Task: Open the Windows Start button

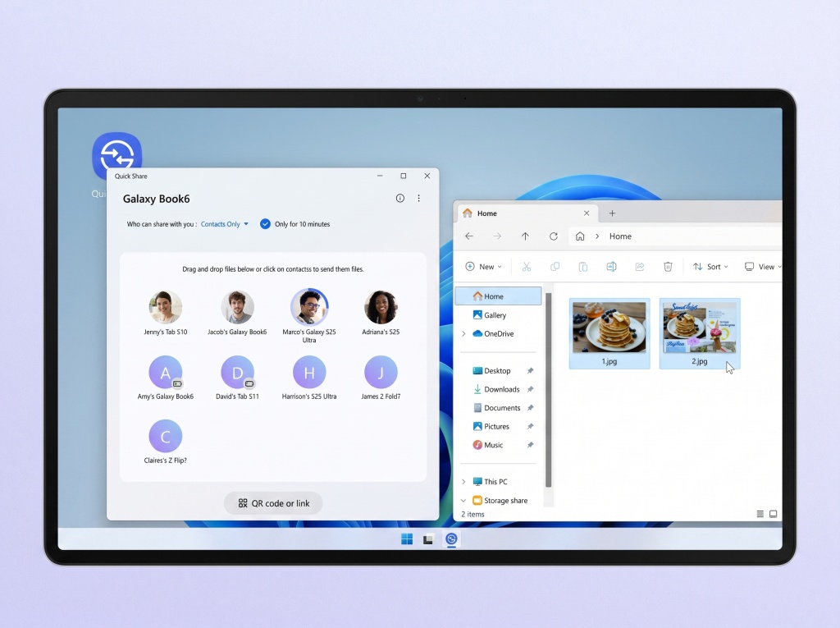Action: click(x=407, y=539)
